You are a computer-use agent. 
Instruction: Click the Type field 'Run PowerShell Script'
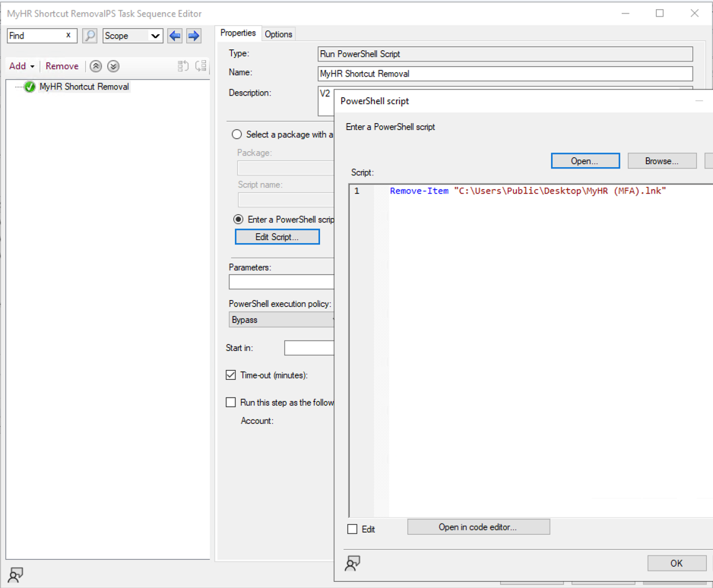[x=505, y=54]
